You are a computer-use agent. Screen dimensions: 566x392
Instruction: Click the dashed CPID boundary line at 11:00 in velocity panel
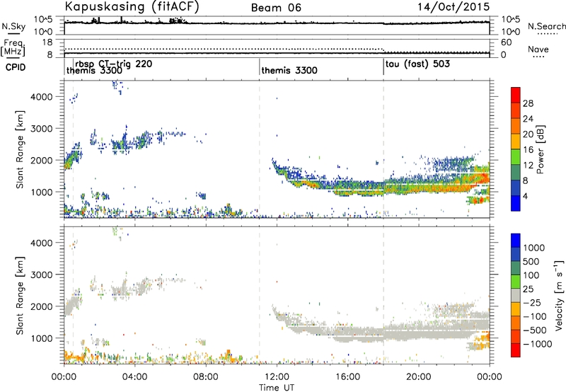[x=260, y=295]
